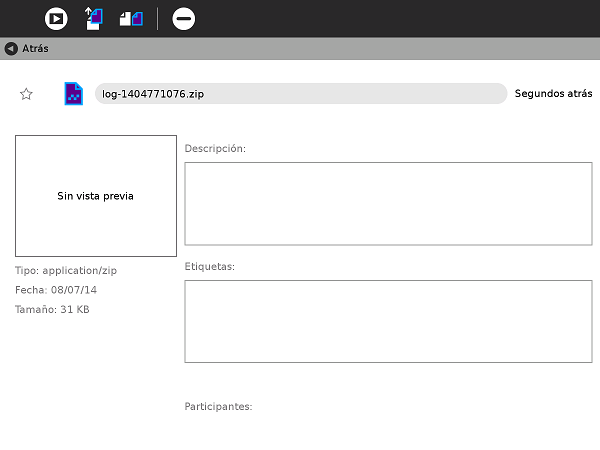The image size is (600, 450).
Task: Click the 'Sin vista previa' preview box
Action: 96,196
